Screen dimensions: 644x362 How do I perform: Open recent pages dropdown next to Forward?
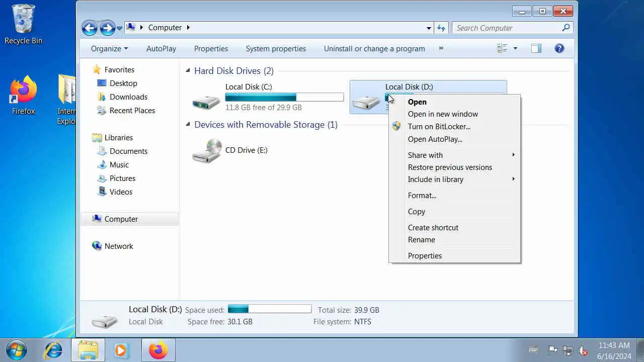pos(120,28)
